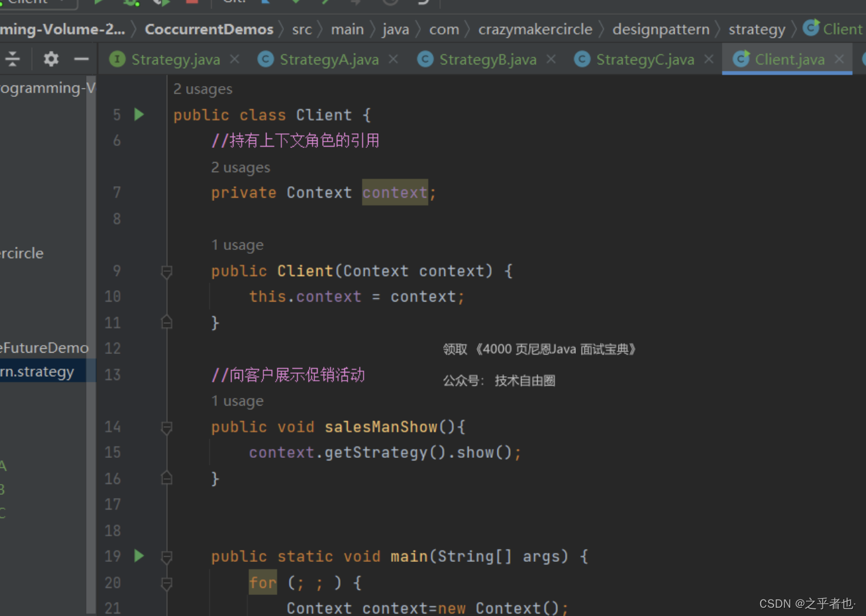Click main method name on line 19
This screenshot has width=866, height=616.
pyautogui.click(x=409, y=557)
